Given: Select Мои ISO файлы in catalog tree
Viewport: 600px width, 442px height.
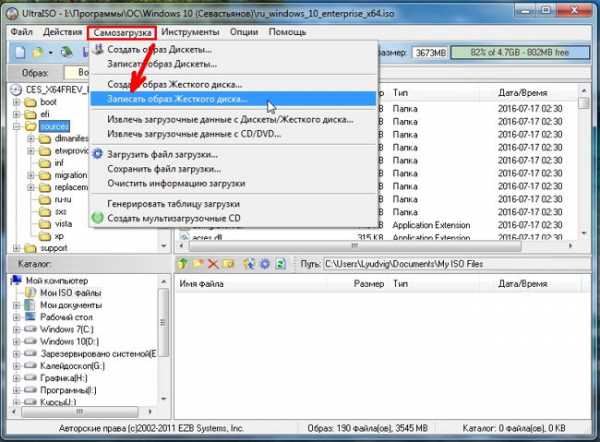Looking at the screenshot, I should coord(71,293).
